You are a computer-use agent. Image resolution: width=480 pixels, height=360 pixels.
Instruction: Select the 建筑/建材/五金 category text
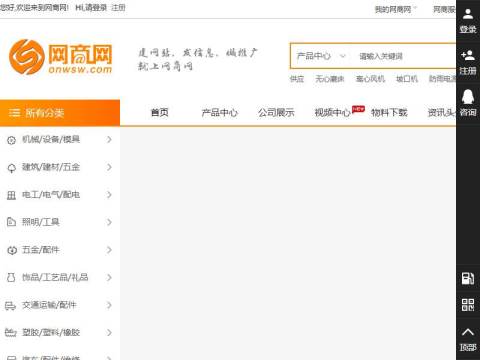point(51,167)
